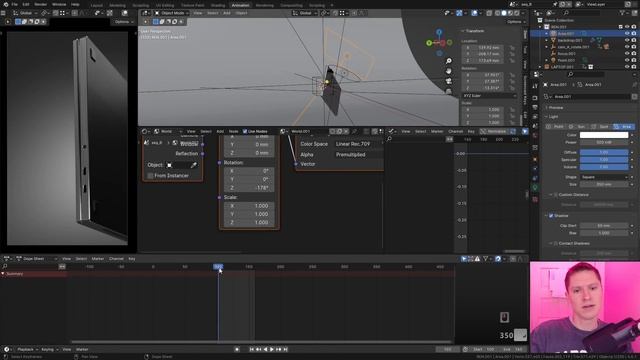
Task: Click the zoom magnifier viewport icon
Action: coord(449,61)
